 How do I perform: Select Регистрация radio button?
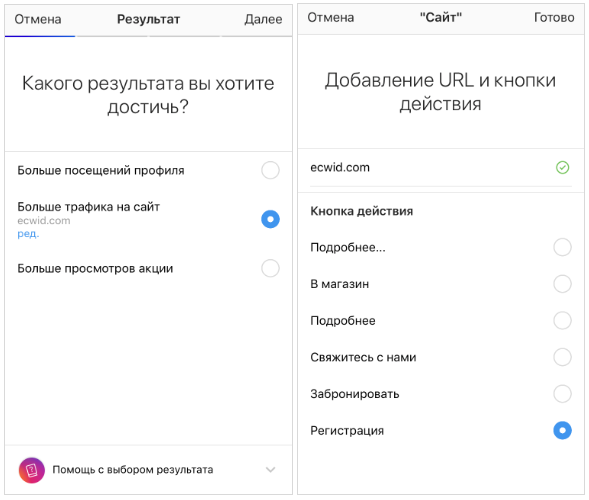click(x=562, y=430)
